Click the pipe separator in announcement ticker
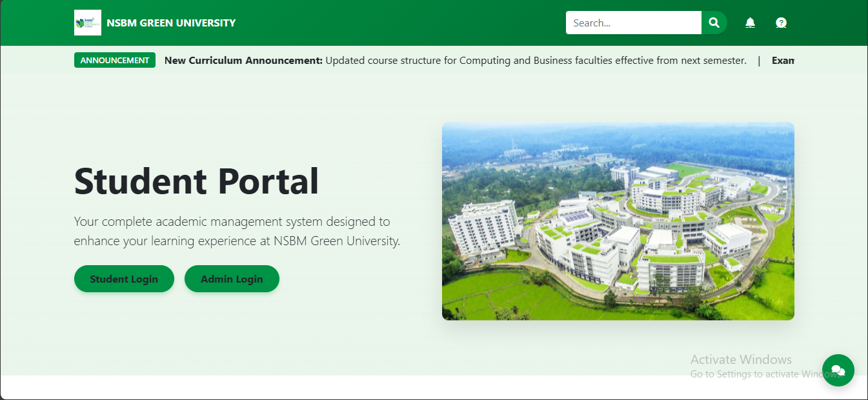868x400 pixels. coord(759,61)
